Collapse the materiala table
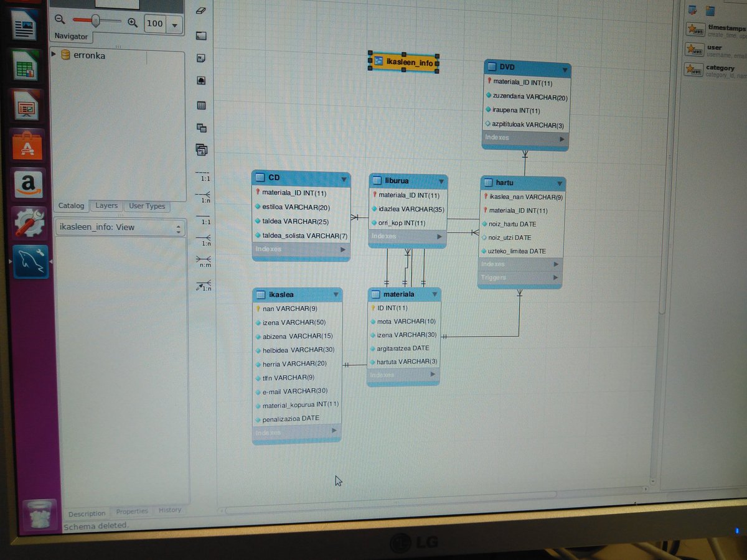The height and width of the screenshot is (560, 747). tap(435, 295)
